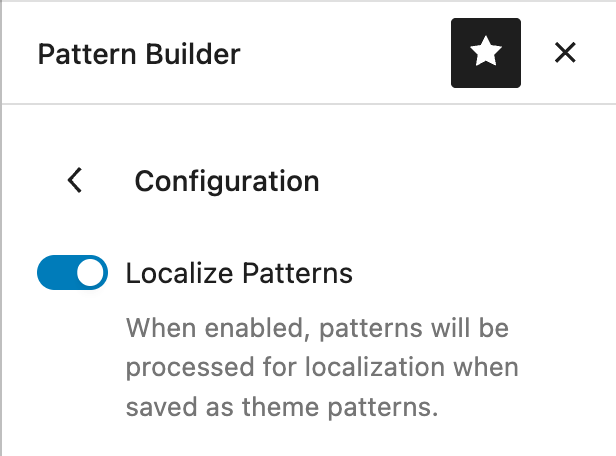Disable the Localize Patterns toggle

click(72, 273)
